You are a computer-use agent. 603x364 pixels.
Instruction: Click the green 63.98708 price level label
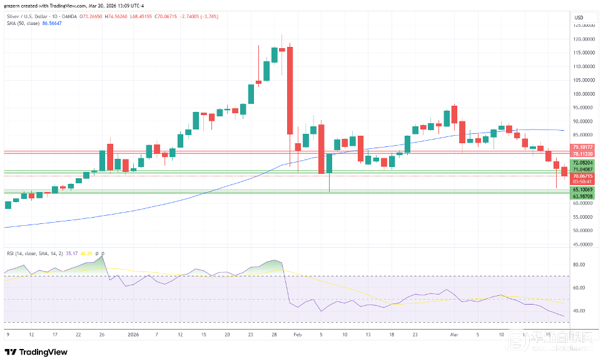click(582, 196)
